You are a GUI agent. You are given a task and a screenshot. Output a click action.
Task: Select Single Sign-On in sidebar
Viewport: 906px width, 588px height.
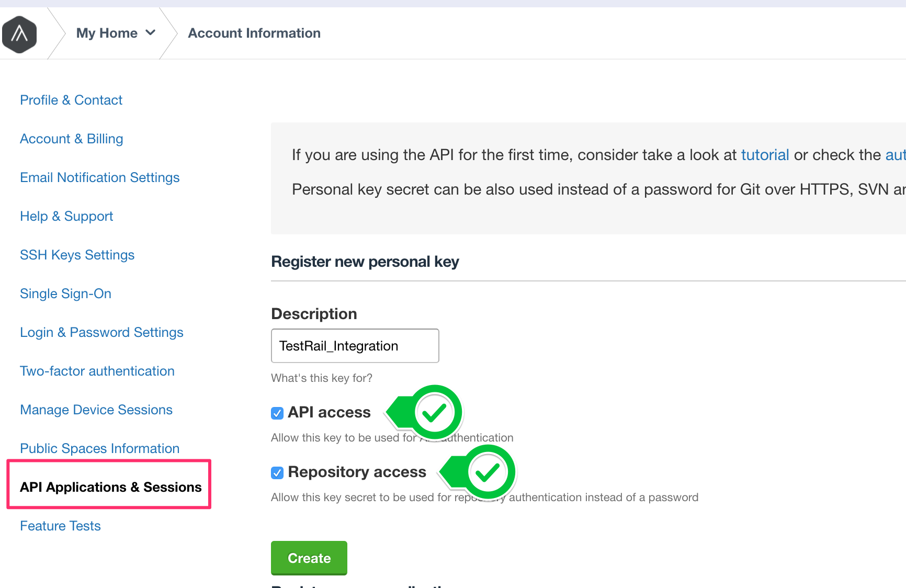tap(65, 293)
